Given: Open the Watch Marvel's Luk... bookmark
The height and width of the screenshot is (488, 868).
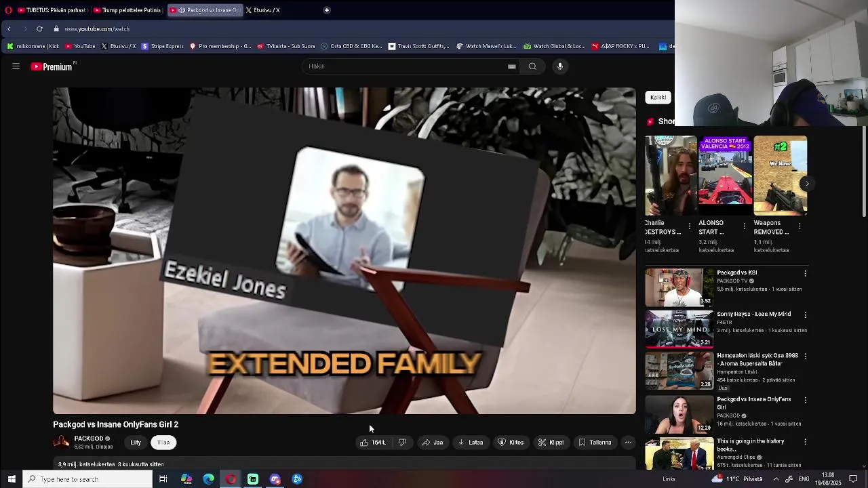Looking at the screenshot, I should pyautogui.click(x=486, y=47).
